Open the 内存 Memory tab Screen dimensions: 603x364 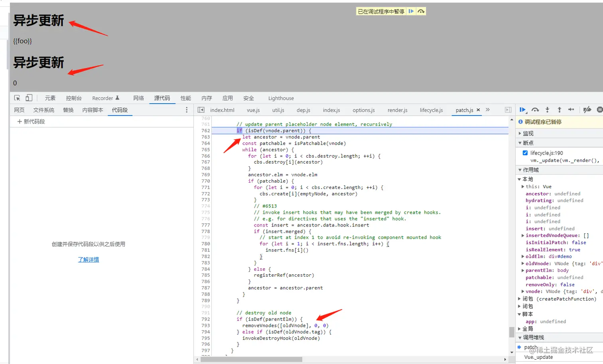207,98
